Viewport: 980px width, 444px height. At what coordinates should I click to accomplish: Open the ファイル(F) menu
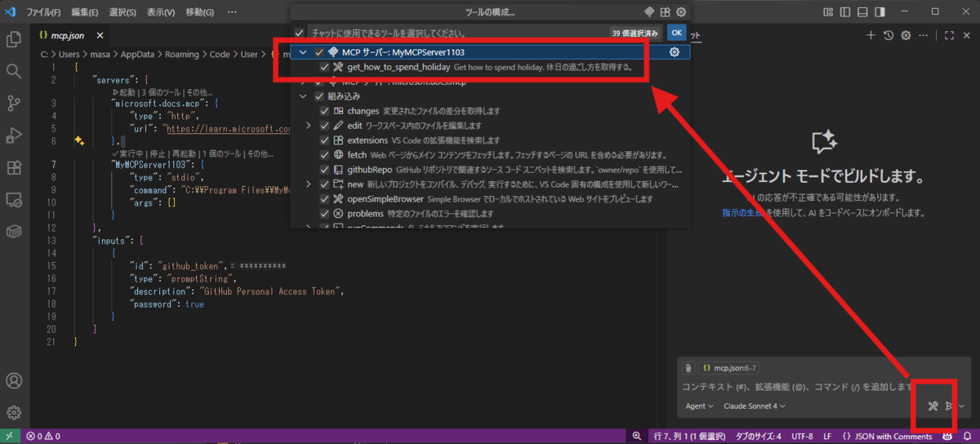pyautogui.click(x=45, y=12)
